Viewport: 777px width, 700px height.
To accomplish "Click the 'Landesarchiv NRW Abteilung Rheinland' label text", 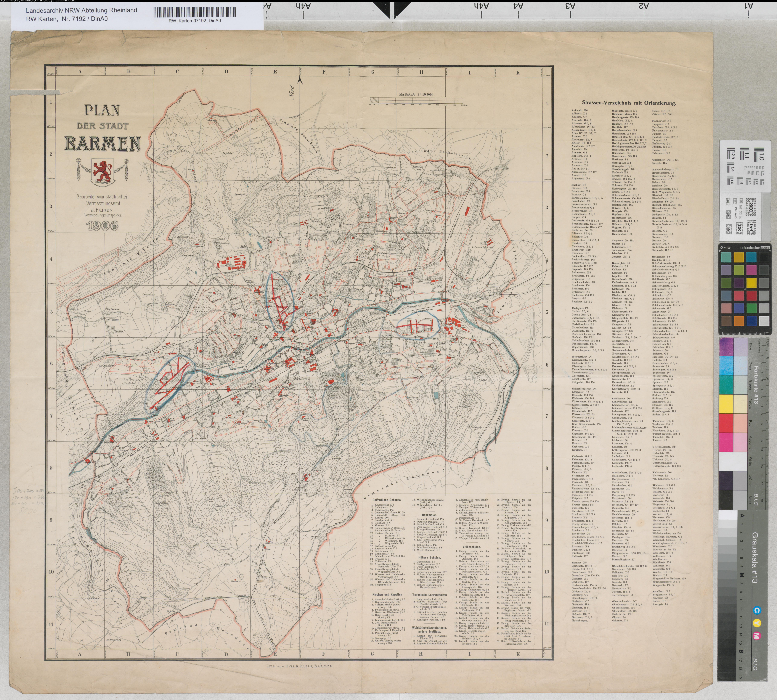I will 82,10.
